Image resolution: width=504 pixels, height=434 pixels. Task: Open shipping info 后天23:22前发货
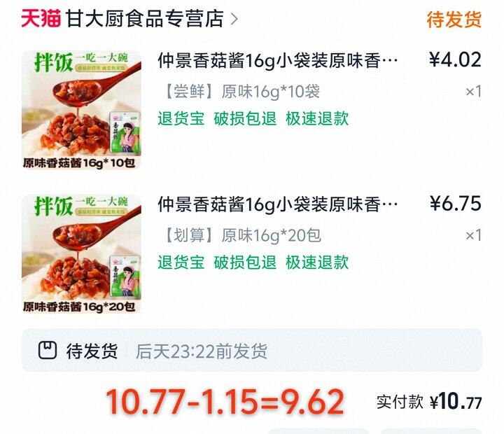tap(202, 351)
